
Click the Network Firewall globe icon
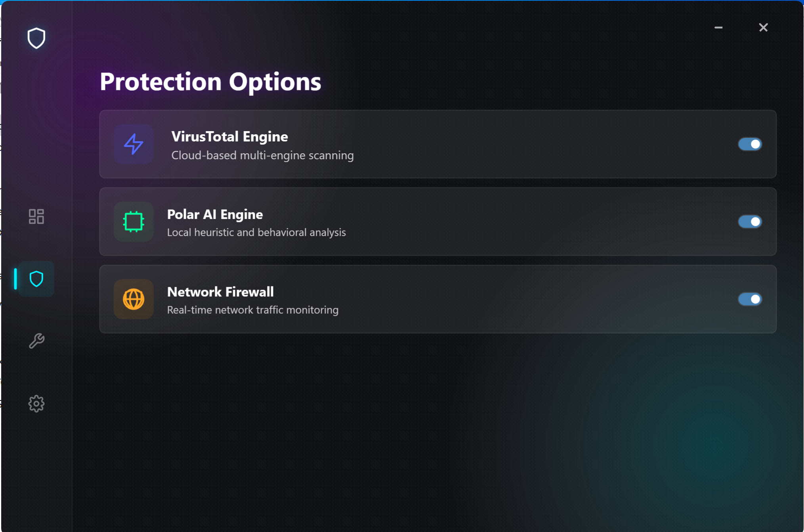pos(134,299)
